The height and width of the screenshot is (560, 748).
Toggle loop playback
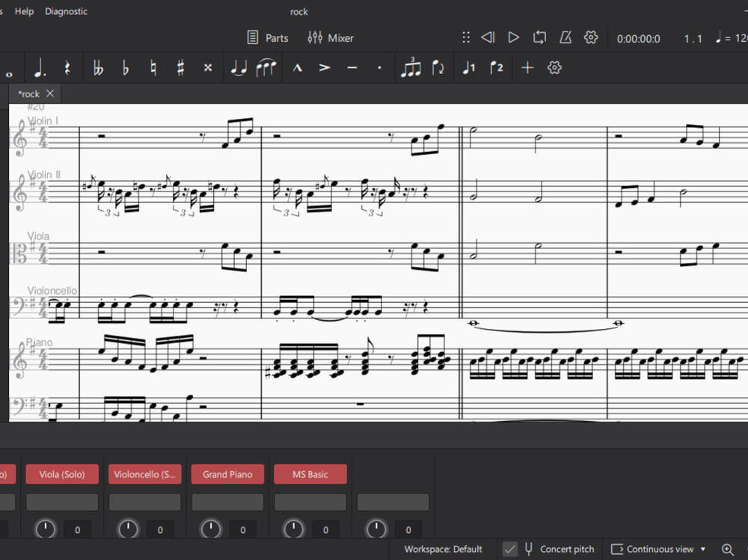tap(539, 37)
